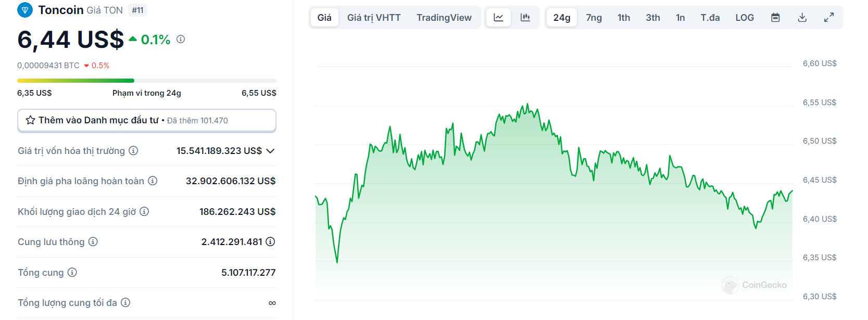Click the 15.541.189.323 US$ market cap value
Image resolution: width=868 pixels, height=320 pixels.
[219, 151]
